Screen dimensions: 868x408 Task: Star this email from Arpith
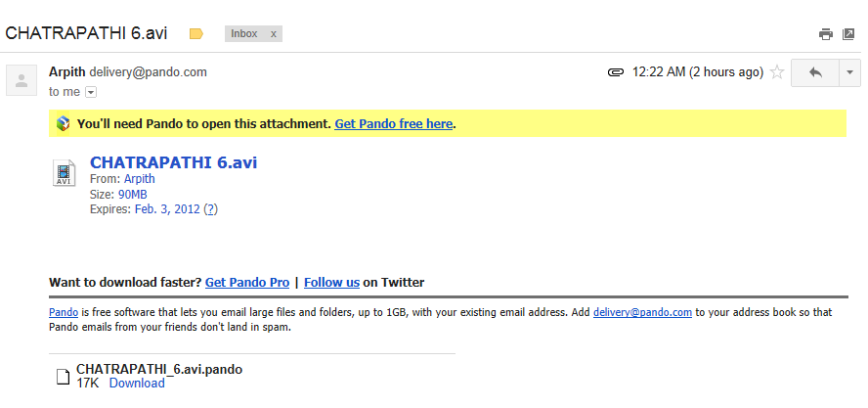(777, 72)
